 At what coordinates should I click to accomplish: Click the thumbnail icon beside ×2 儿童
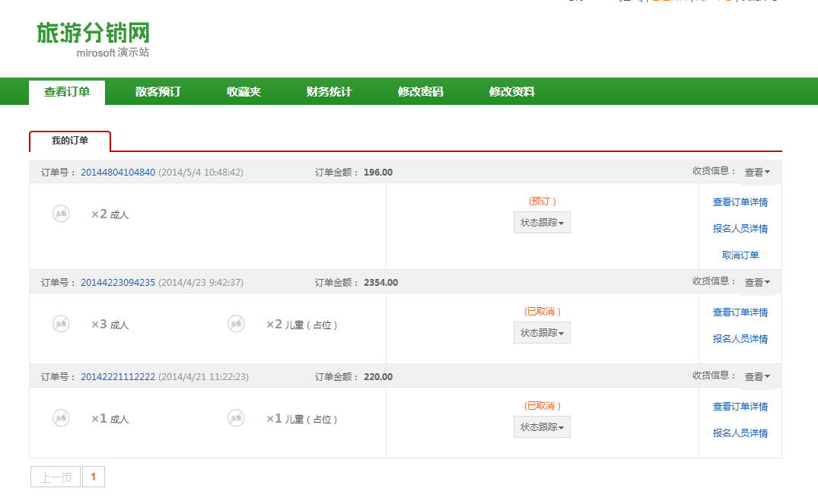[x=237, y=324]
